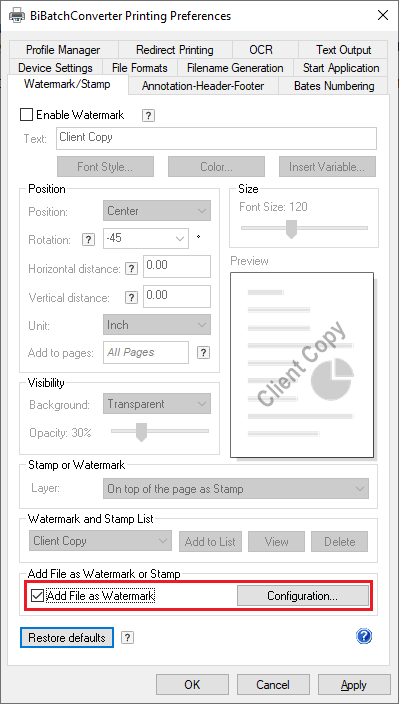Click the Configuration... button
399x704 pixels.
click(x=303, y=596)
